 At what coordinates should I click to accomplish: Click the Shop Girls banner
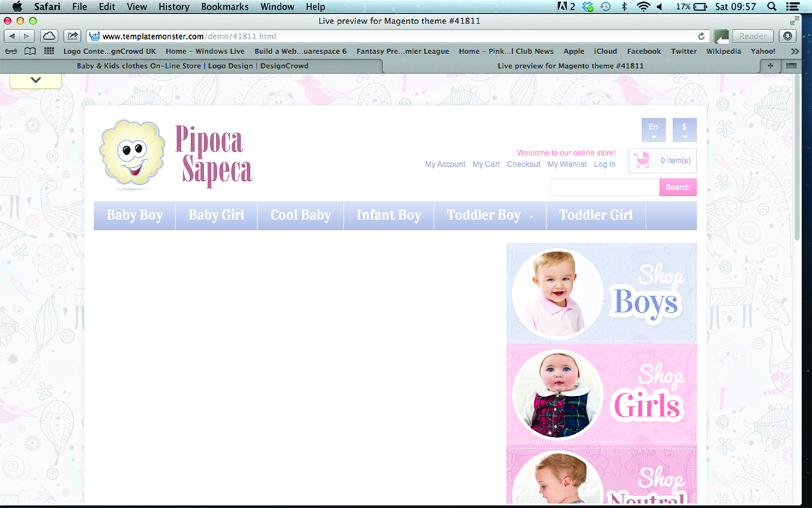[x=602, y=395]
